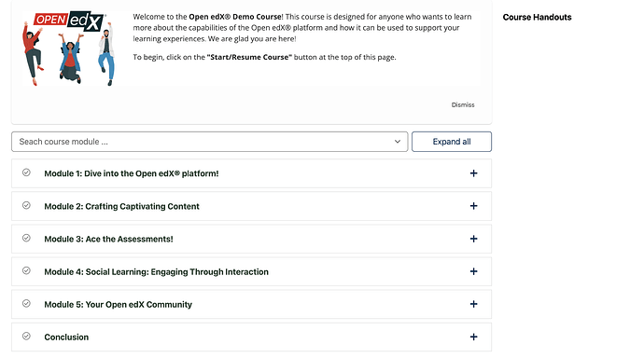Click Conclusion completion status circle
The width and height of the screenshot is (644, 358).
26,336
